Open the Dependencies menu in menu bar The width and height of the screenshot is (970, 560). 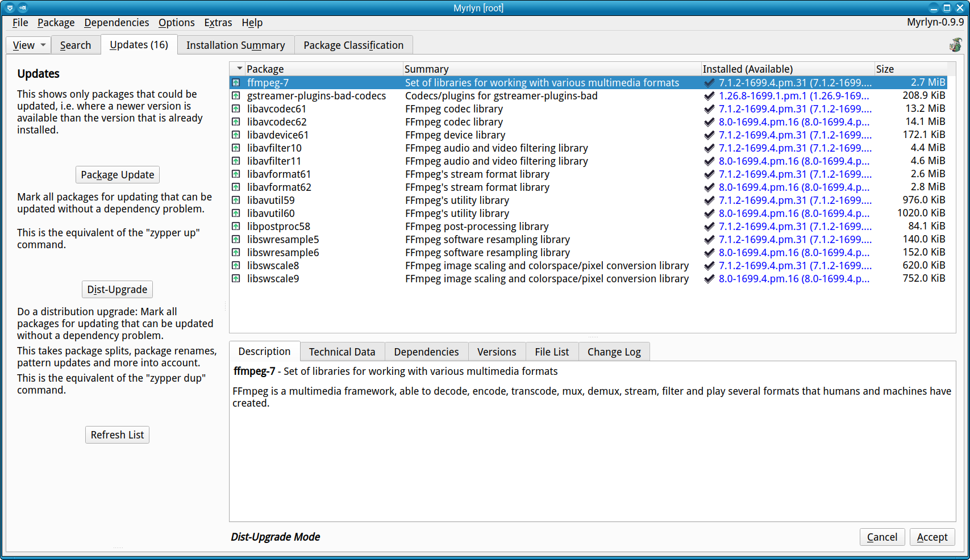pos(116,23)
